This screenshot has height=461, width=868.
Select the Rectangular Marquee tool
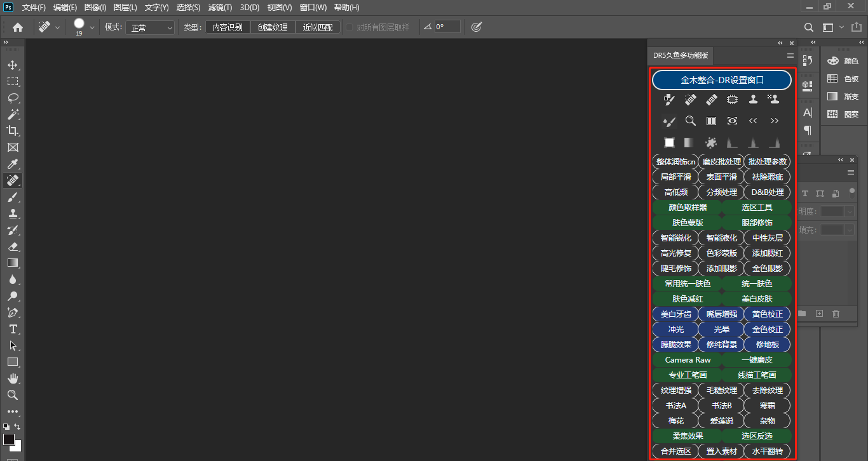click(12, 81)
